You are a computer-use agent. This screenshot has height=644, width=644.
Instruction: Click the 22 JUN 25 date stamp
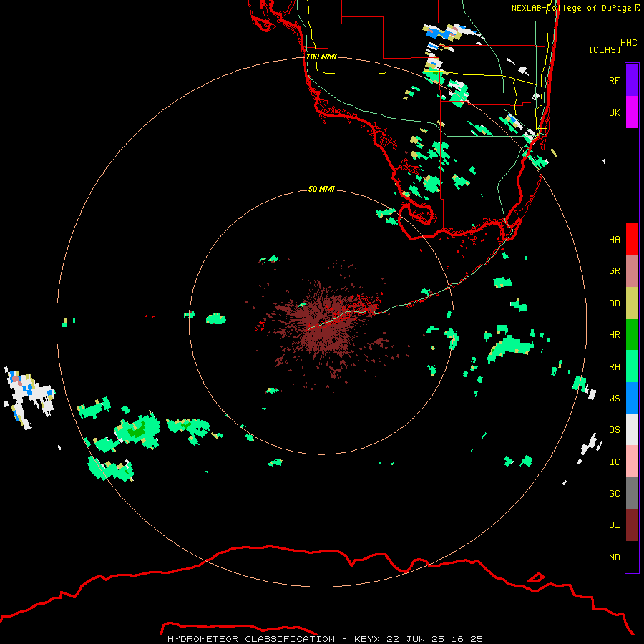point(416,639)
